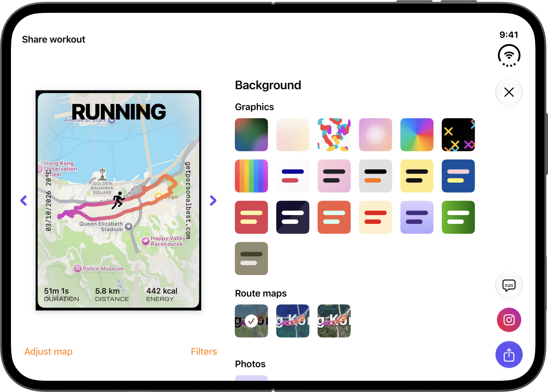Screen dimensions: 548x392
Task: Choose the black background with colored crosses
Action: 458,135
